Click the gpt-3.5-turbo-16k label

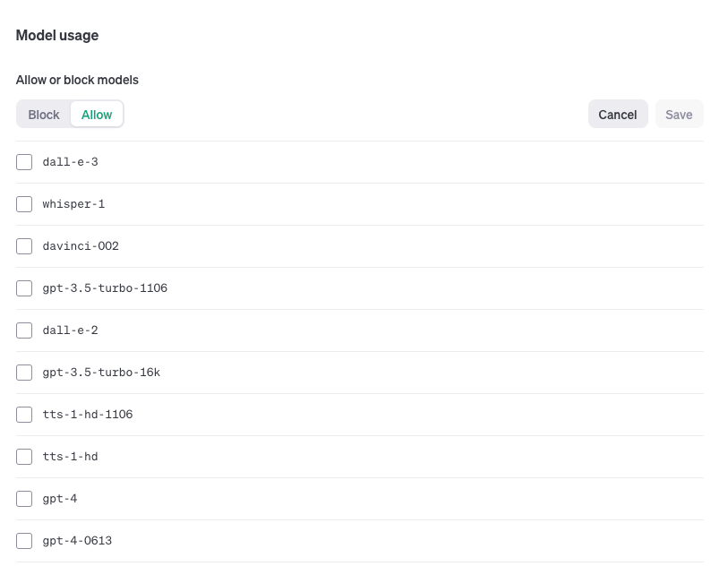(101, 373)
